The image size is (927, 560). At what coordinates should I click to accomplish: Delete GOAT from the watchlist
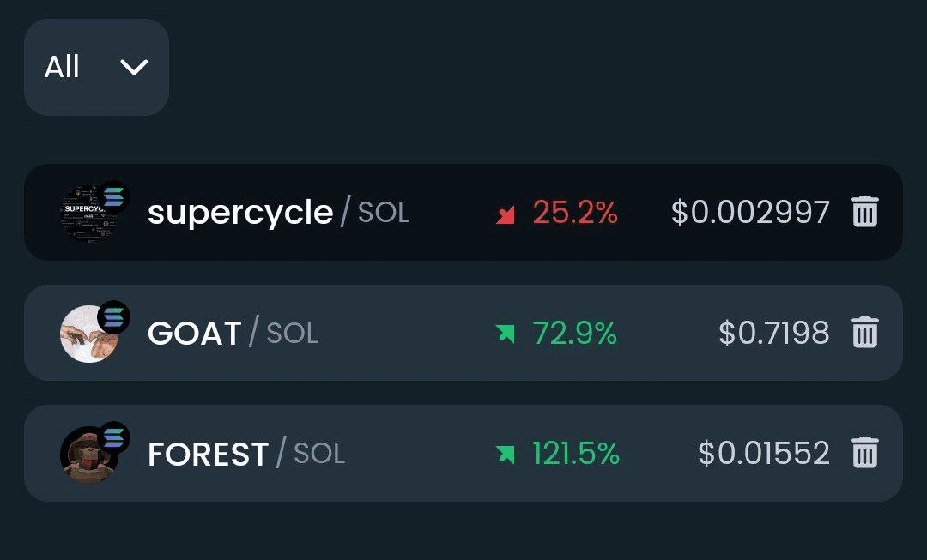[x=865, y=332]
